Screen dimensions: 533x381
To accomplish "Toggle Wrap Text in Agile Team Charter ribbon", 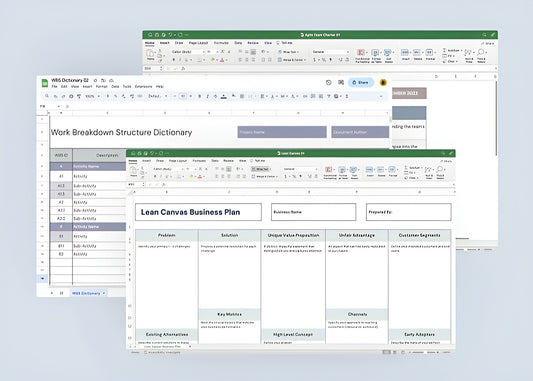I will [x=288, y=52].
